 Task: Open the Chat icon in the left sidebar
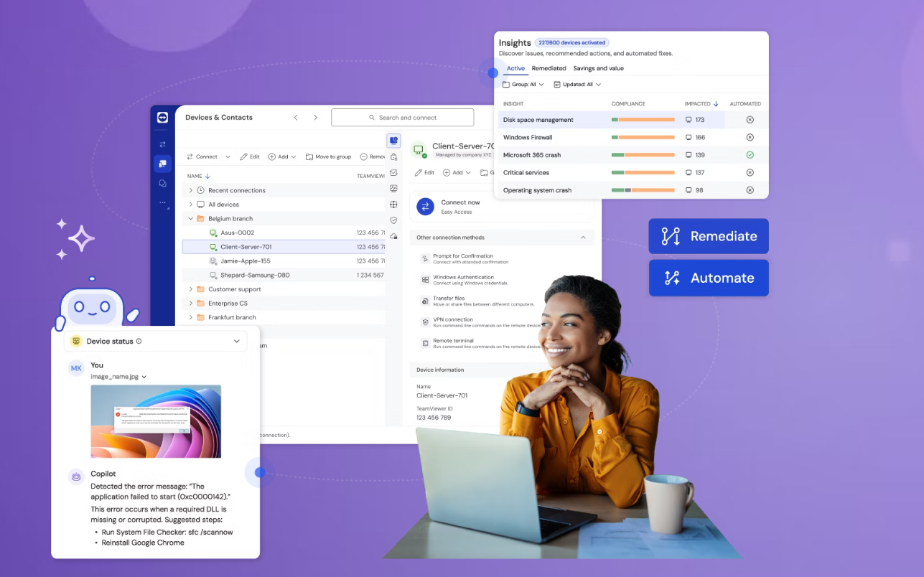point(162,183)
